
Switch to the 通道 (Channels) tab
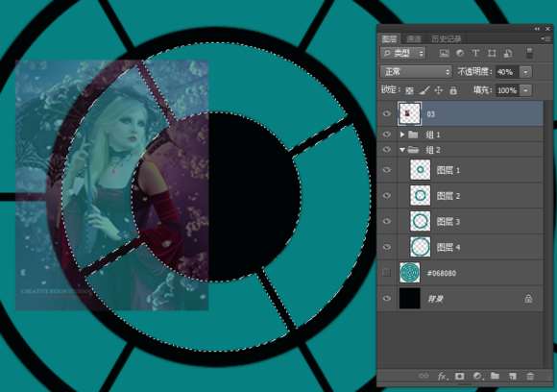[414, 38]
